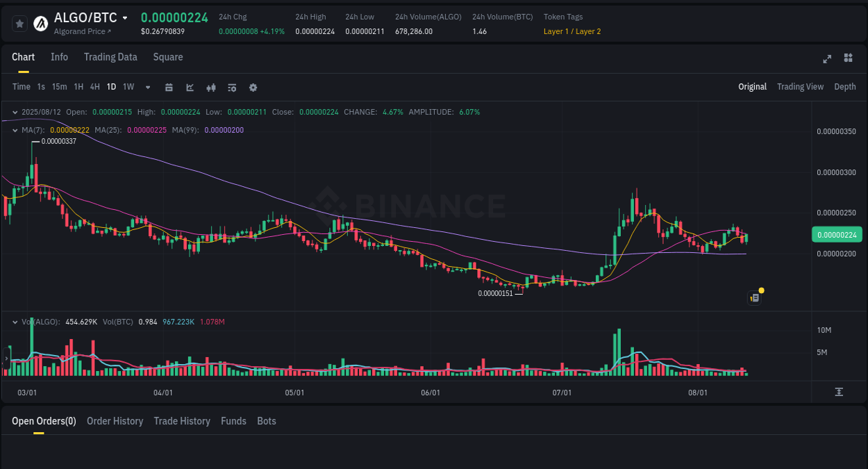
Task: Switch to the Trading Data tab
Action: [x=110, y=57]
